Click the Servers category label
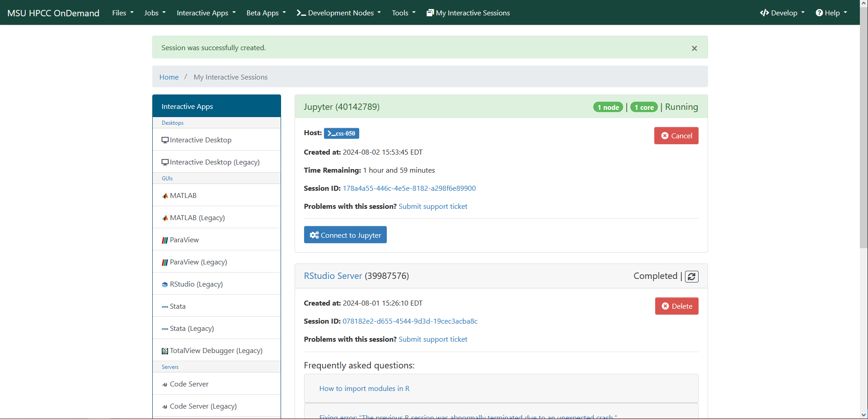Image resolution: width=868 pixels, height=419 pixels. (170, 367)
